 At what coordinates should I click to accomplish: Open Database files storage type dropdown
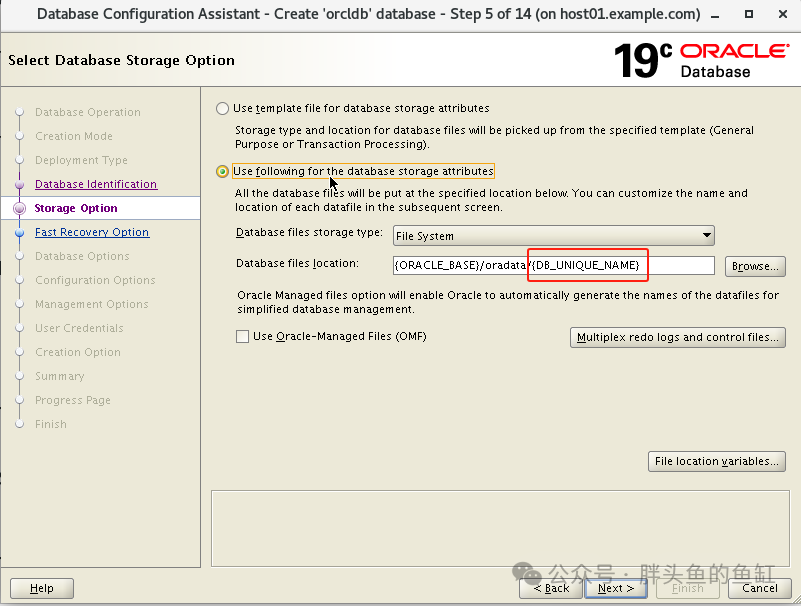click(x=554, y=236)
